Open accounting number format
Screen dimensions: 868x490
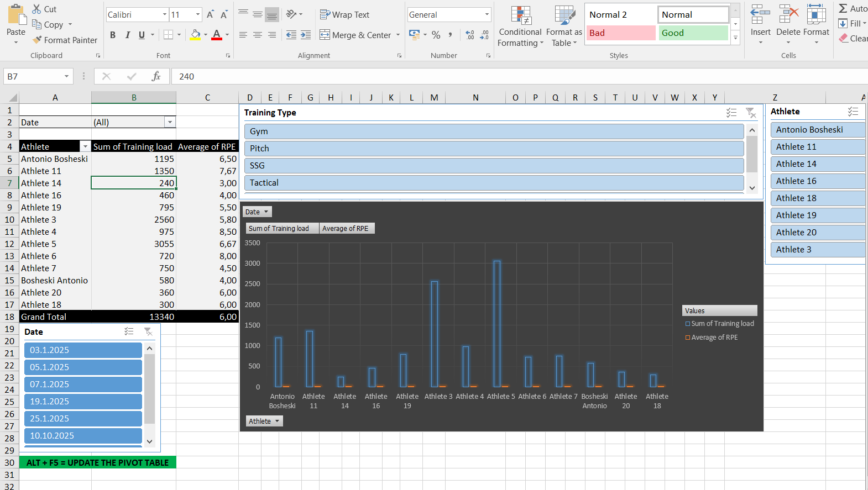pyautogui.click(x=415, y=35)
